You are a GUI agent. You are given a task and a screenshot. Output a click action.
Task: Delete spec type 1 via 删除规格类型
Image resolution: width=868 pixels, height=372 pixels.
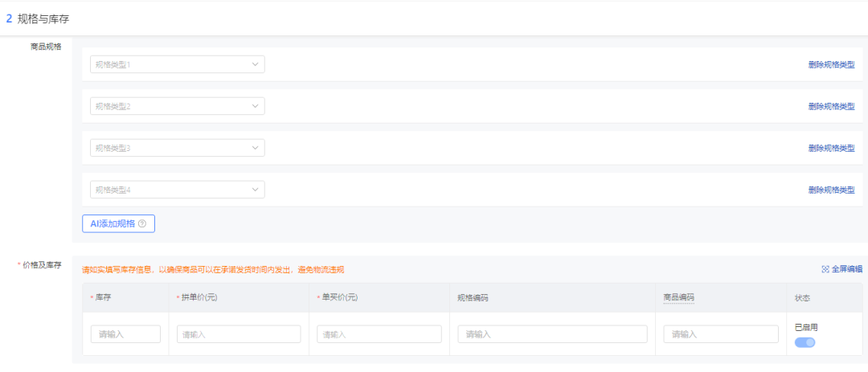[831, 65]
